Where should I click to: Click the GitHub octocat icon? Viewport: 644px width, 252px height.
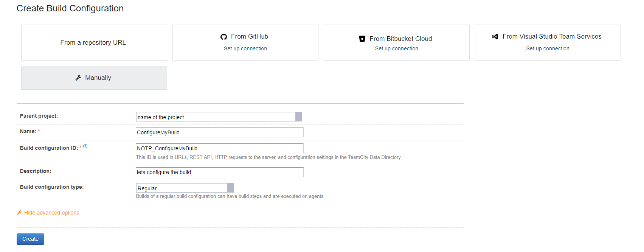(x=223, y=37)
